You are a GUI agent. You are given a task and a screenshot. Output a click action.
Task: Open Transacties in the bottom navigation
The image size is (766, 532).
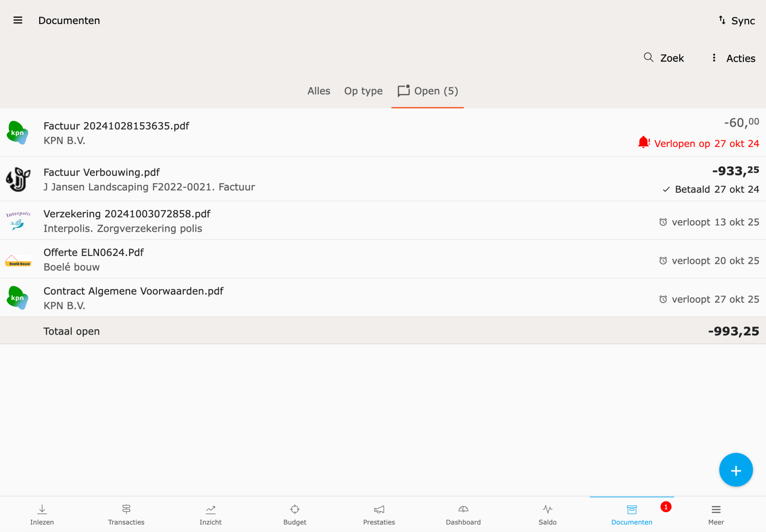pyautogui.click(x=126, y=514)
